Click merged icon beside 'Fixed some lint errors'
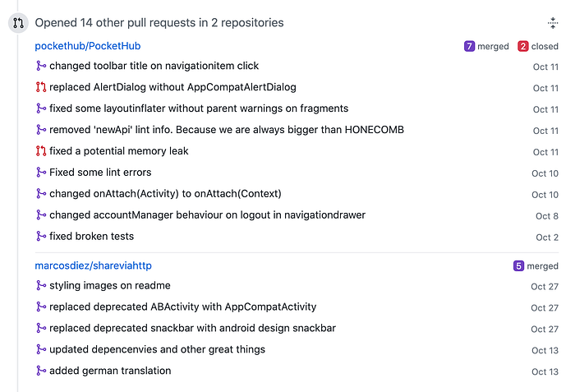Viewport: 575px width, 392px height. pos(41,172)
